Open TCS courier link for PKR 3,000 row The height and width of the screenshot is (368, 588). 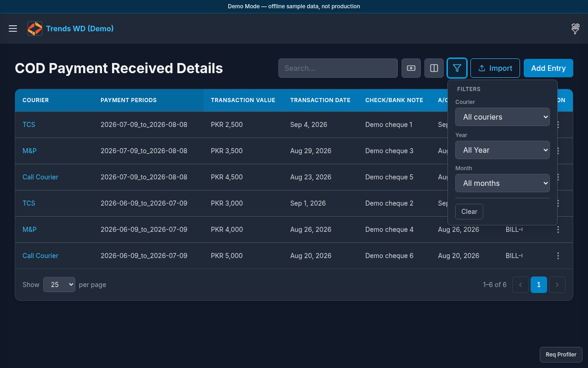pos(29,203)
